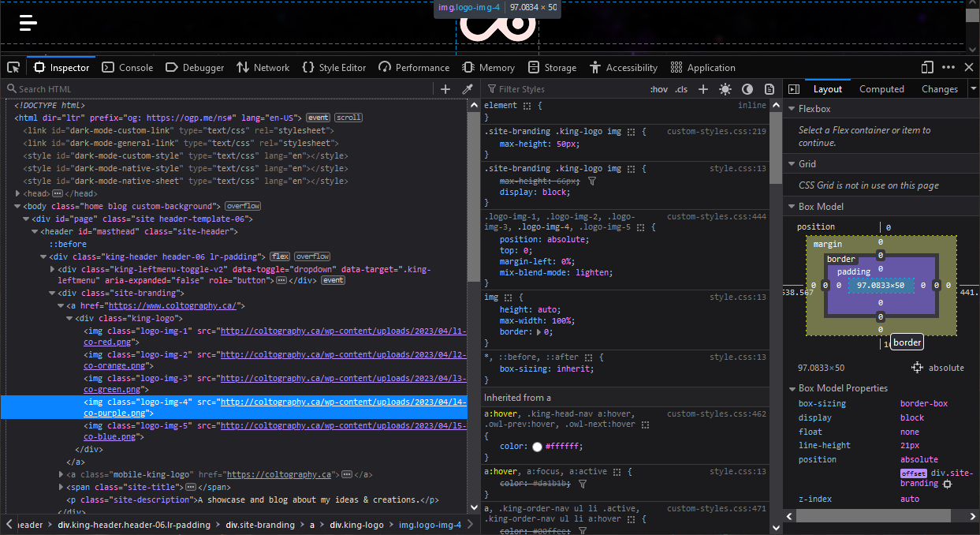The width and height of the screenshot is (980, 535).
Task: Collapse the Box Model Properties section
Action: click(792, 388)
